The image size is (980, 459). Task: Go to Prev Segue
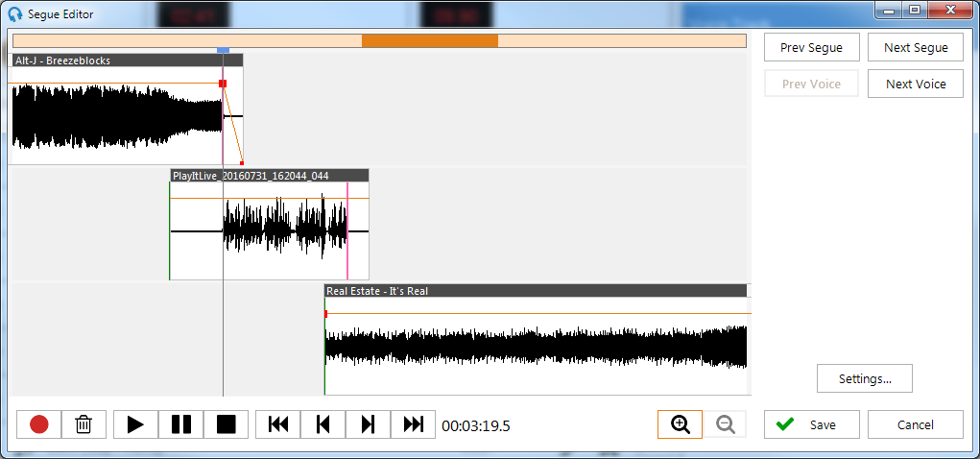pyautogui.click(x=811, y=47)
